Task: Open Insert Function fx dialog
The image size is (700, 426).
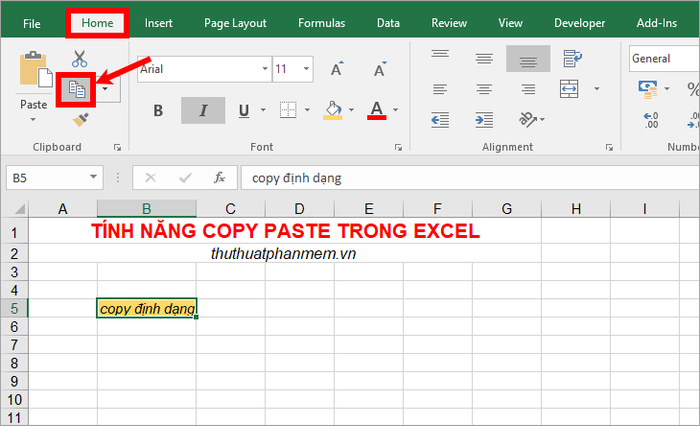Action: click(219, 177)
